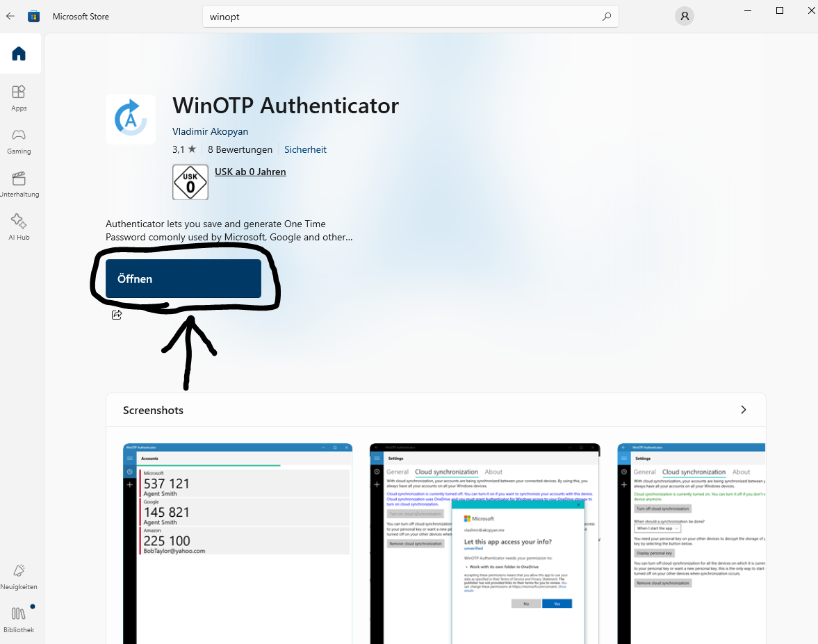This screenshot has height=644, width=818.
Task: Open the Accounts codes screenshot thumbnail
Action: click(238, 543)
